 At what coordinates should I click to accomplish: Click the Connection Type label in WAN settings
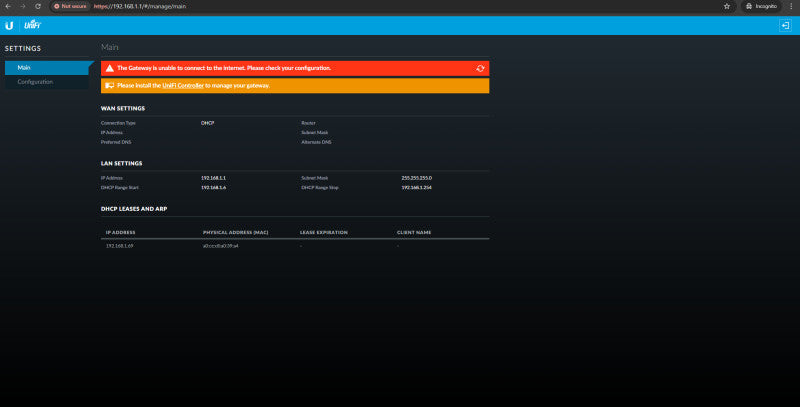pos(118,123)
